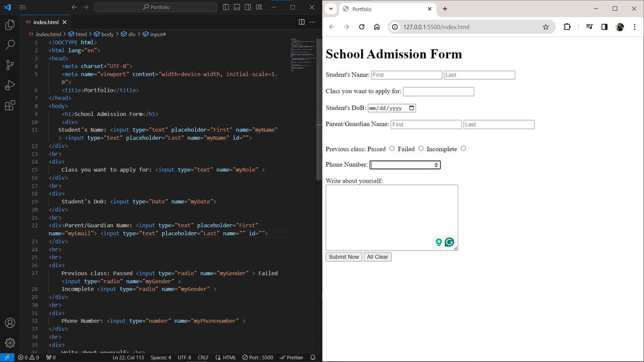This screenshot has height=362, width=644.
Task: Open Chrome three-dot menu
Action: [x=634, y=27]
